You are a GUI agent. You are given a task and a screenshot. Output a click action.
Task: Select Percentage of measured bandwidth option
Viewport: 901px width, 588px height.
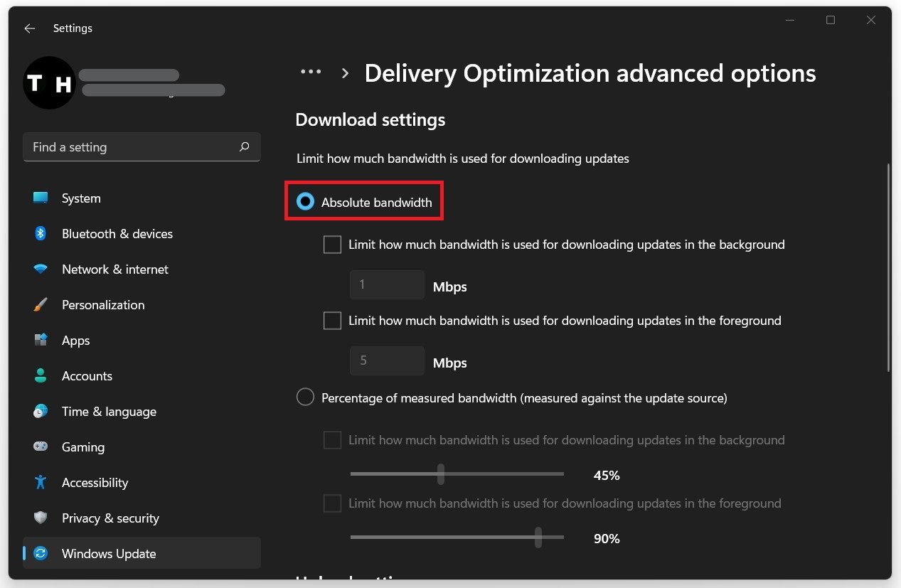click(305, 397)
